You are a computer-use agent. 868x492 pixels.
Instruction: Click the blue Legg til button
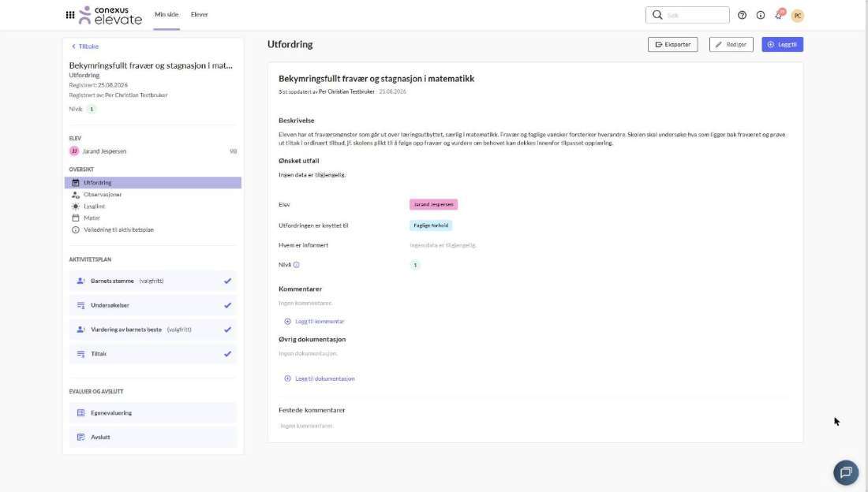(782, 44)
